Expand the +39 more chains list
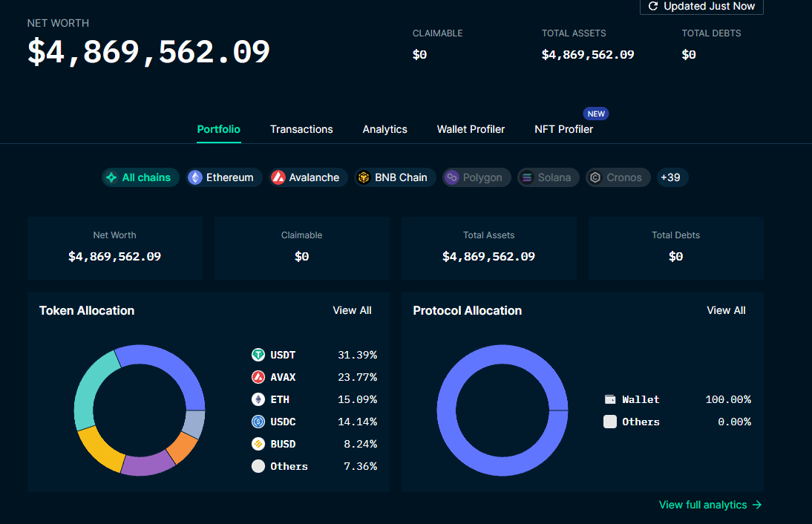Viewport: 812px width, 524px height. pyautogui.click(x=670, y=177)
